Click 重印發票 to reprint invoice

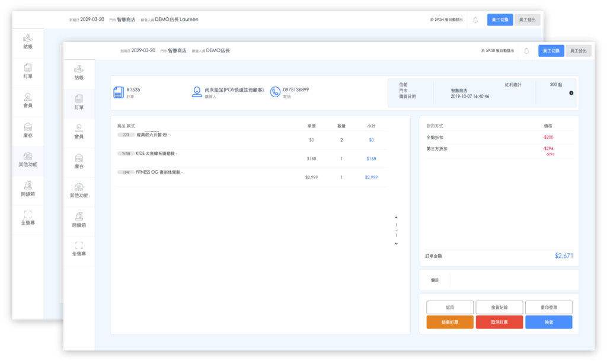[x=548, y=307]
